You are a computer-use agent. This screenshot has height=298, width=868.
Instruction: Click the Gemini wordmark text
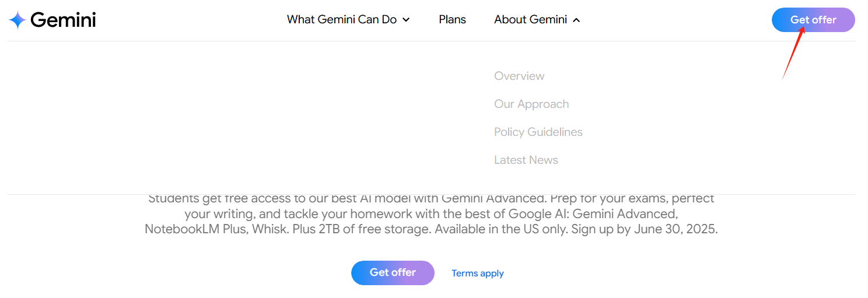pyautogui.click(x=63, y=20)
